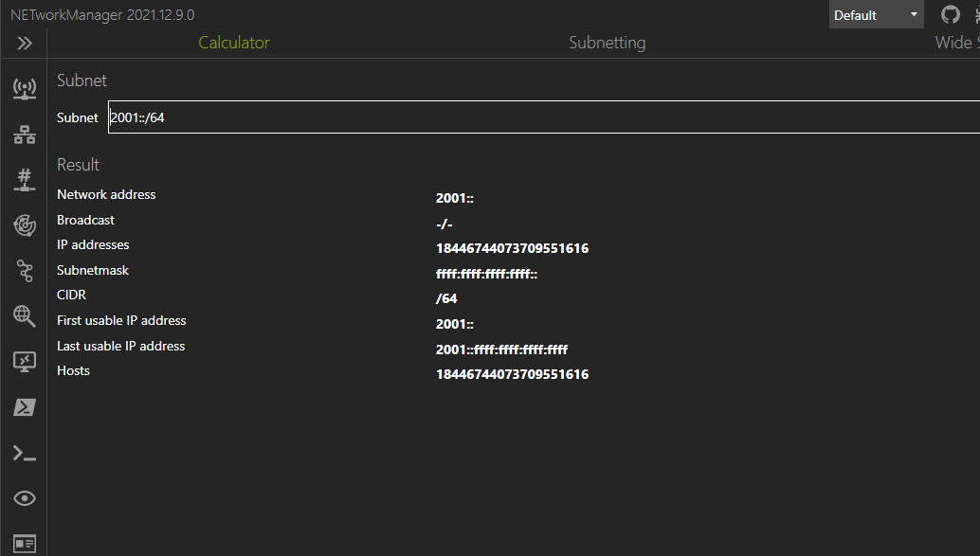Switch to the Subnetting tab
The width and height of the screenshot is (980, 556).
607,43
